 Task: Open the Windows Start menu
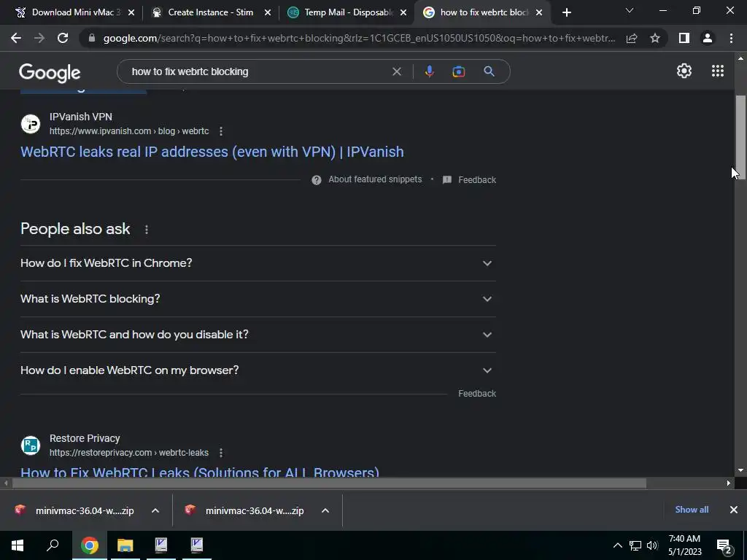coord(18,545)
